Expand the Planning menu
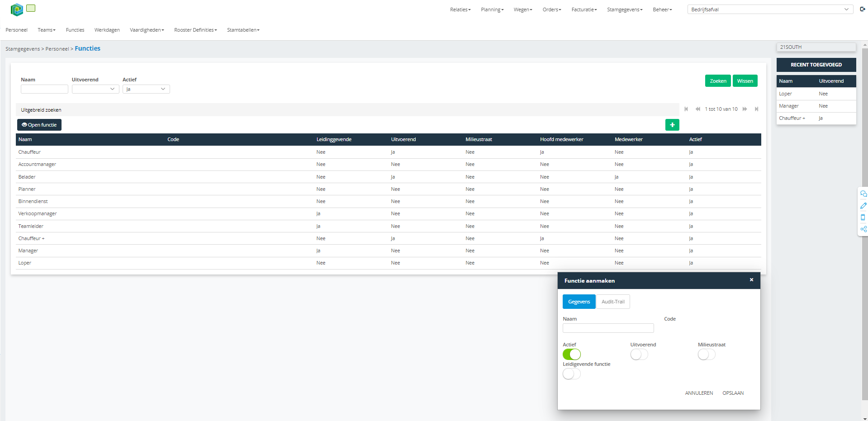 point(492,9)
